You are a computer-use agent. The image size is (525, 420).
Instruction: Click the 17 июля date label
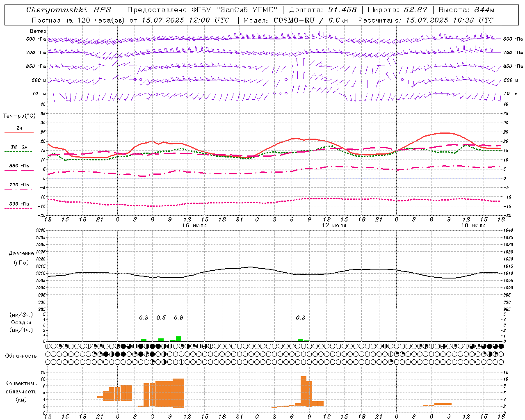click(x=334, y=226)
